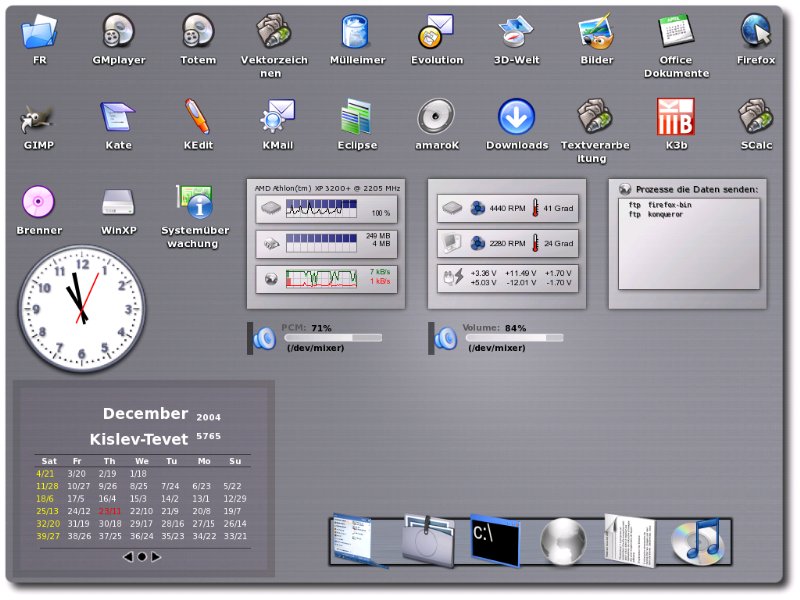Click the Volume speaker icon
This screenshot has height=600, width=800.
pos(446,338)
